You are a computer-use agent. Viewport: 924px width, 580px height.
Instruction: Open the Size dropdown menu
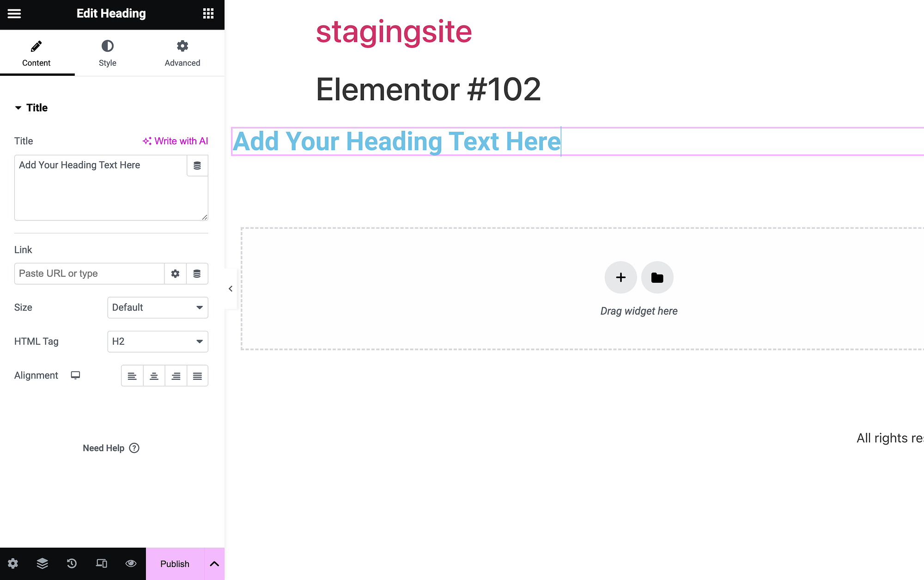157,307
